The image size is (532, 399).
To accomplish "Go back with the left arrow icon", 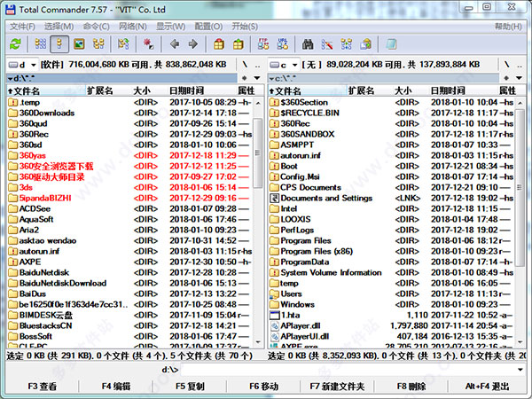I will pyautogui.click(x=175, y=43).
